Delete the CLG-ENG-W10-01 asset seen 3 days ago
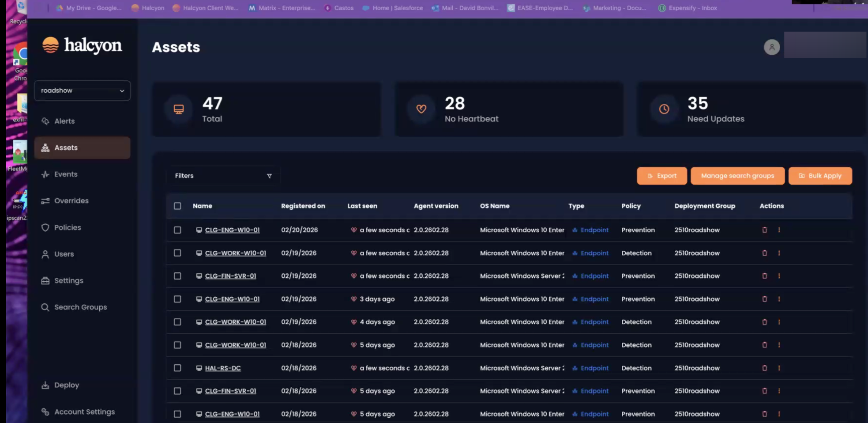The width and height of the screenshot is (868, 423). (x=765, y=299)
